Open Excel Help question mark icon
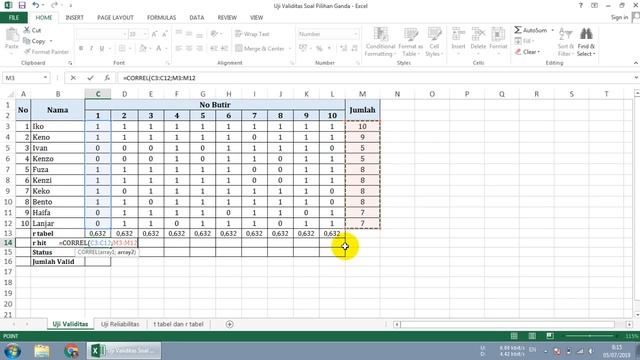 click(580, 6)
